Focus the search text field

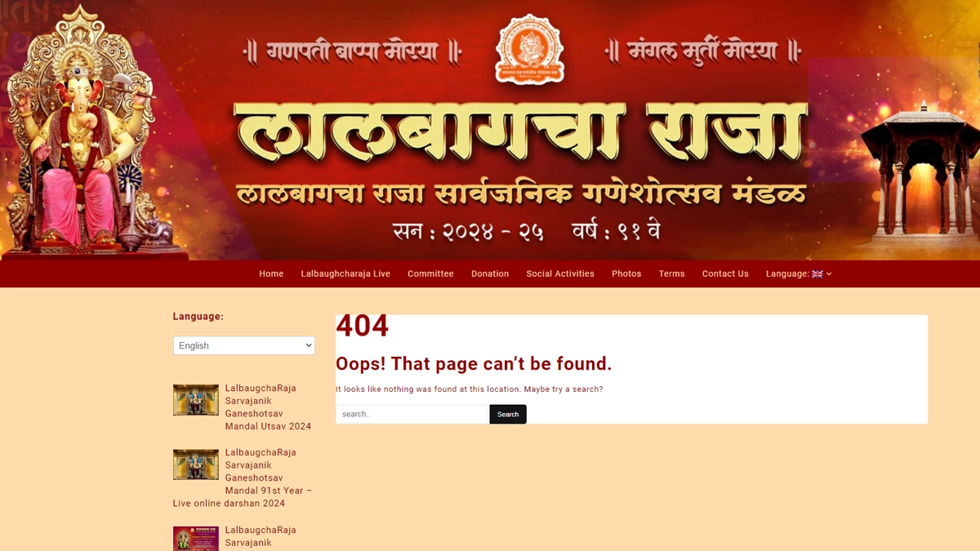tap(412, 414)
